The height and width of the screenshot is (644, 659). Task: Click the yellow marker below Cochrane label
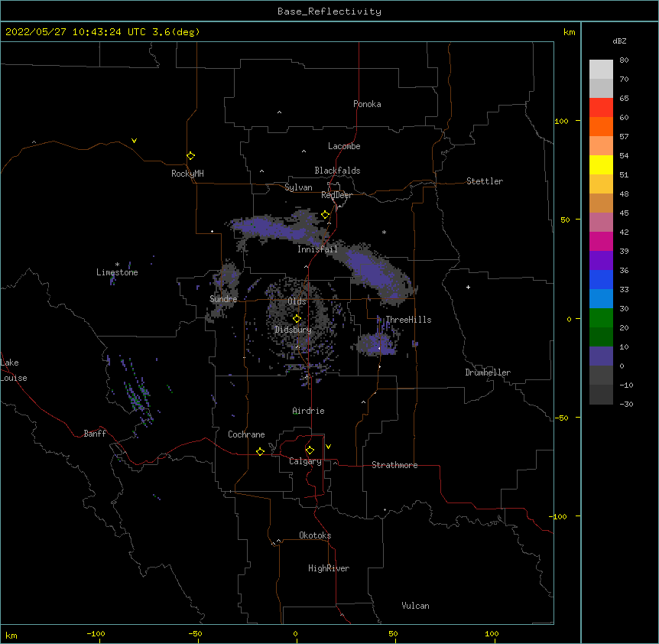[x=260, y=451]
